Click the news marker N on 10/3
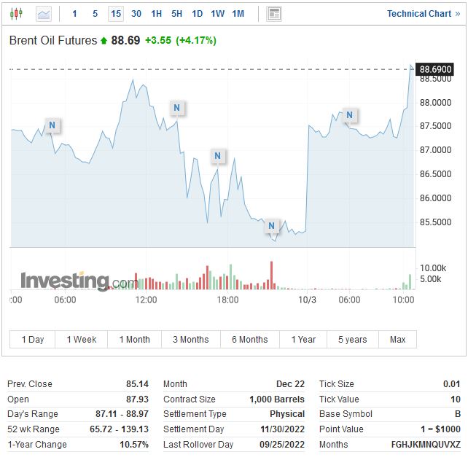Image resolution: width=476 pixels, height=468 pixels. click(351, 115)
